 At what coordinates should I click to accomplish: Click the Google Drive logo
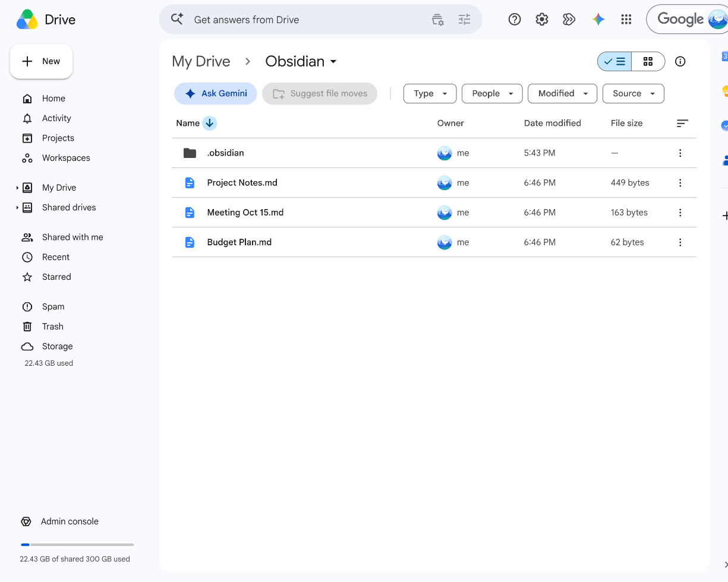(27, 20)
